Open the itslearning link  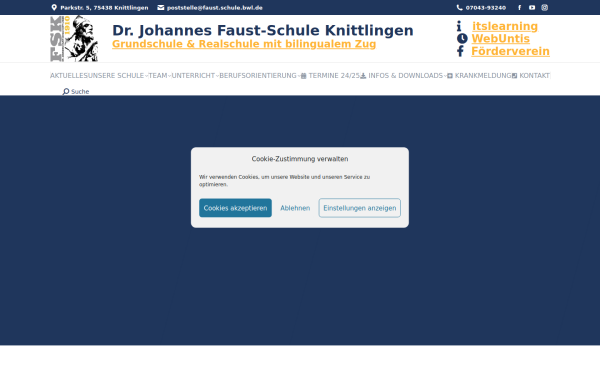point(505,26)
